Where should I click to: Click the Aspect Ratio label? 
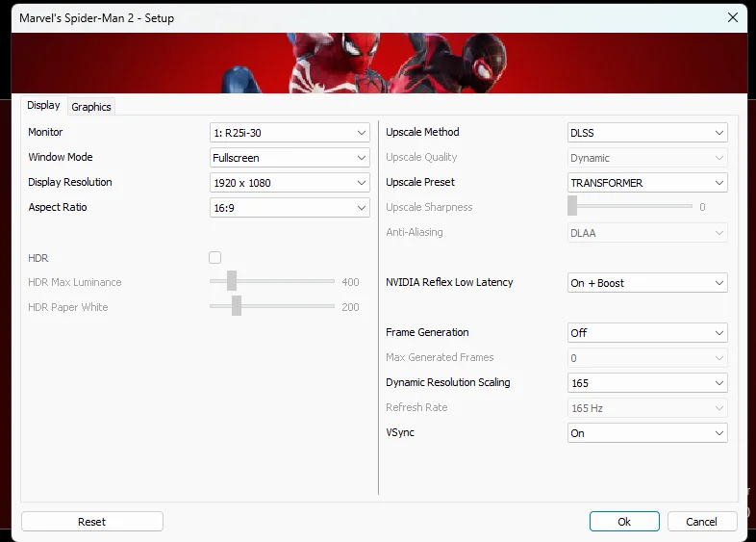pos(58,208)
